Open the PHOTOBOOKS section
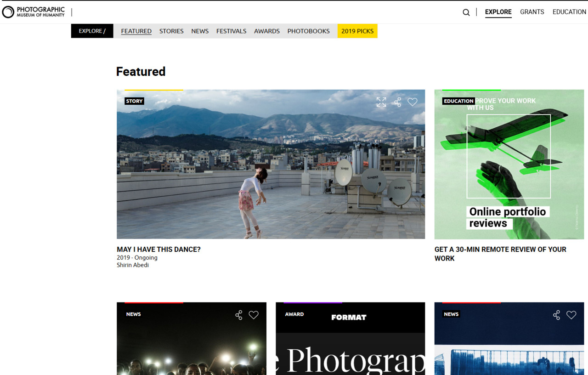This screenshot has height=375, width=588. pos(308,31)
